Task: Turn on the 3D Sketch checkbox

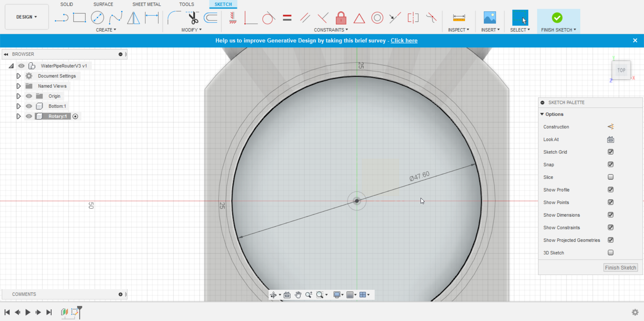Action: pos(610,253)
